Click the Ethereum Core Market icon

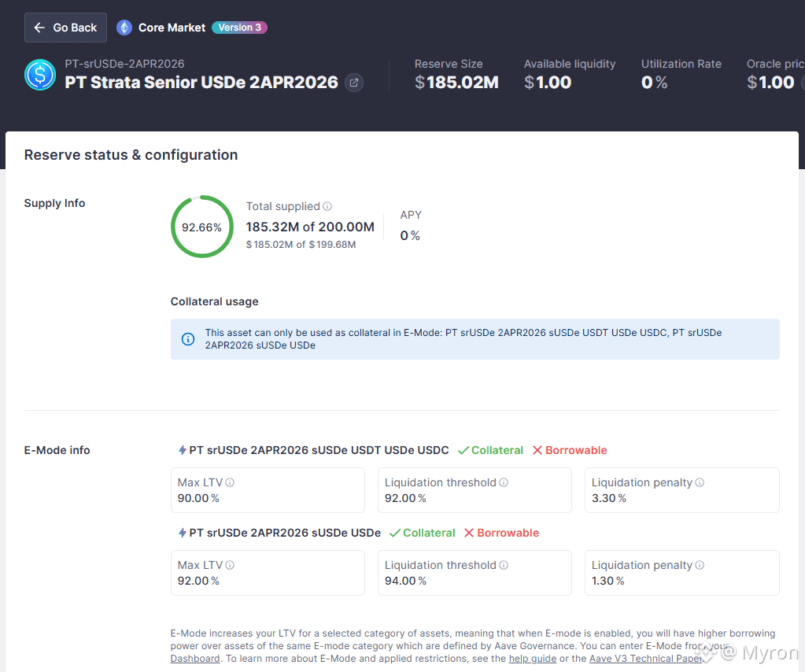(x=124, y=28)
